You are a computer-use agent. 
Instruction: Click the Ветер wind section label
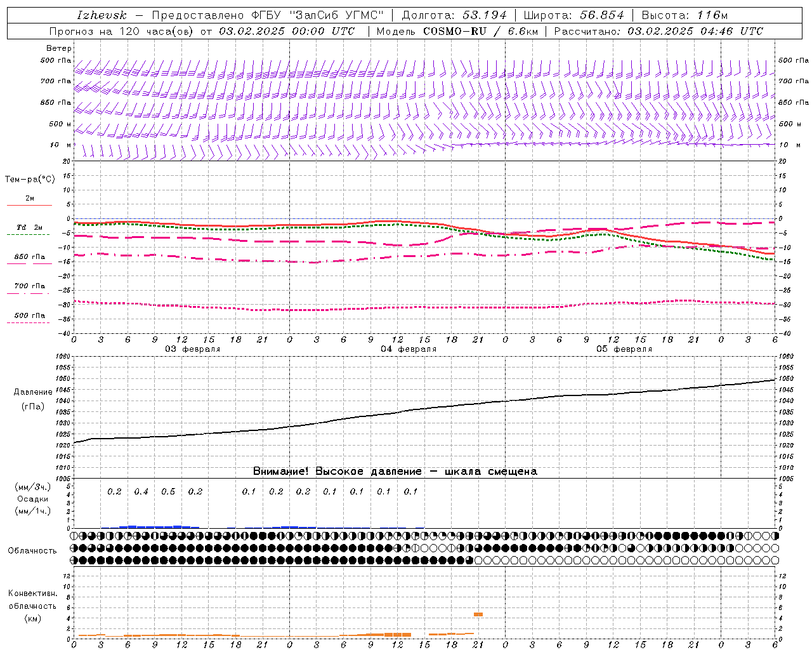[x=59, y=48]
